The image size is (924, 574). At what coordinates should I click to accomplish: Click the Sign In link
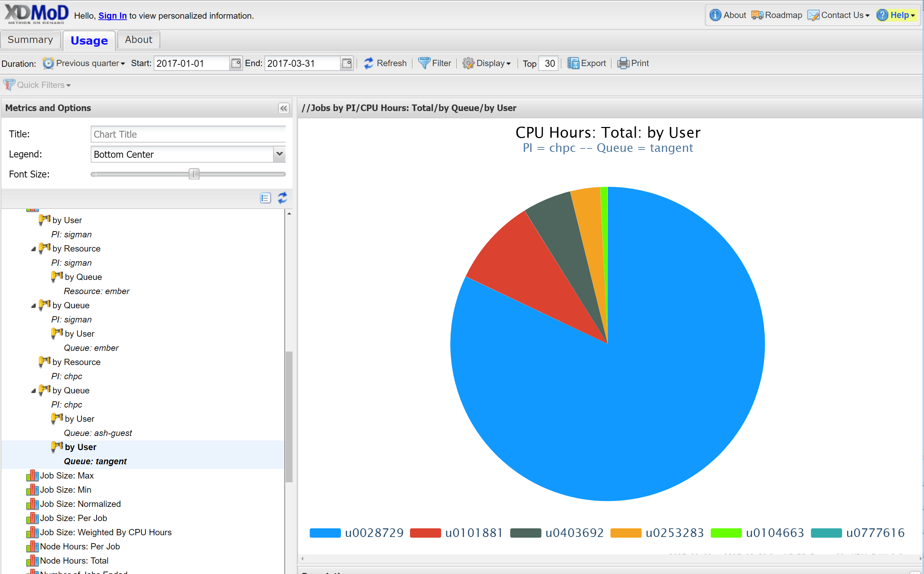point(113,16)
